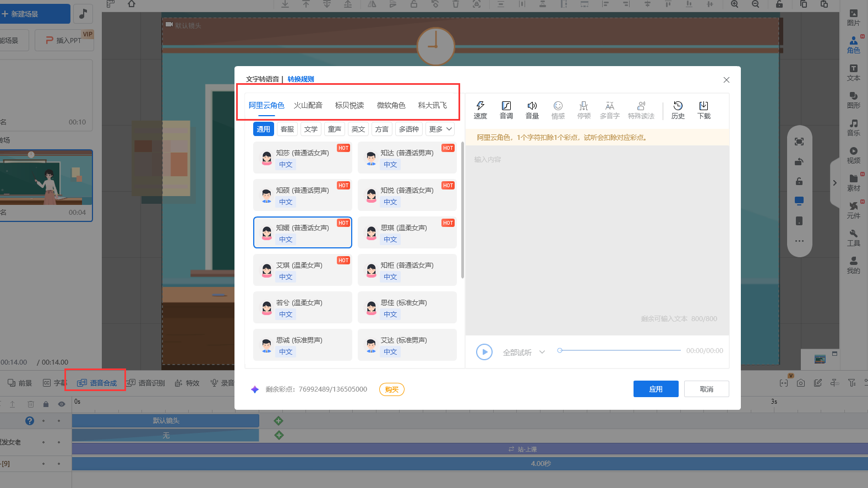Open the 角色 panel in right sidebar
Screen dimensions: 868x488
coord(853,45)
